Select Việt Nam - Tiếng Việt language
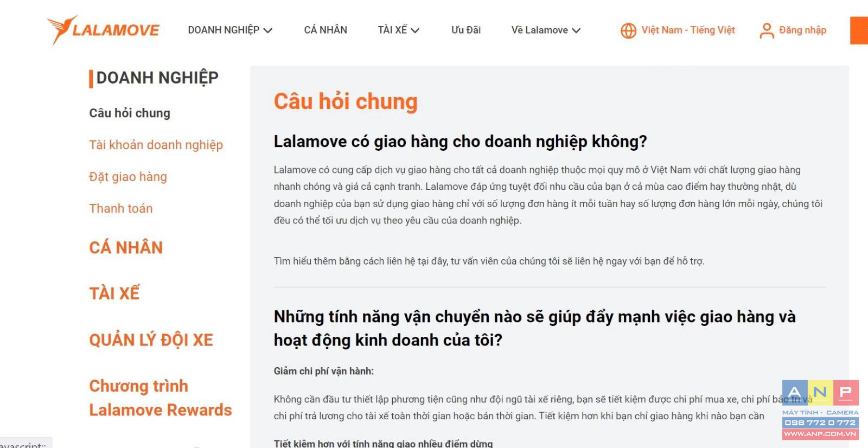 tap(688, 30)
